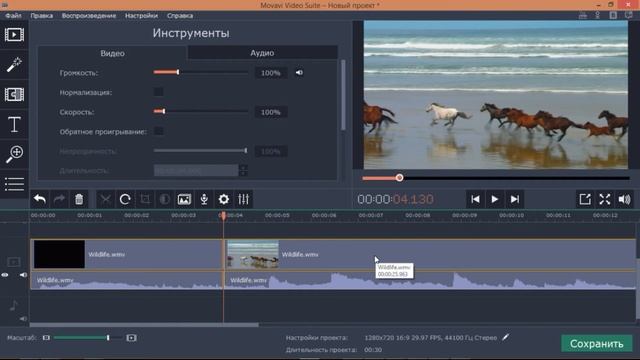Enable the Обратное проигрывание checkbox
Viewport: 640px width, 360px height.
coord(158,131)
